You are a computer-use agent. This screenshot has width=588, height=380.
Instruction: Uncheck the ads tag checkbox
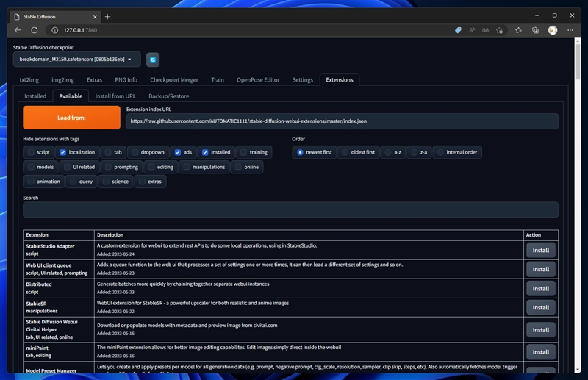[x=178, y=152]
